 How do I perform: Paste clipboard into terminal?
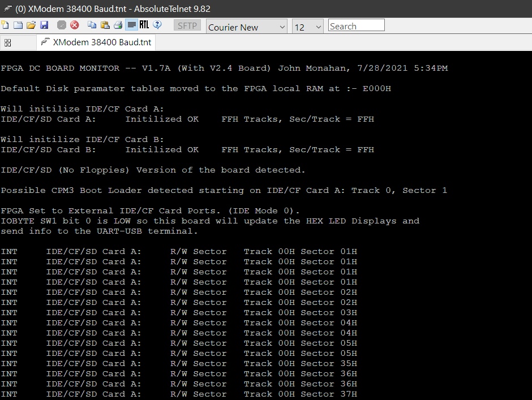(x=105, y=25)
